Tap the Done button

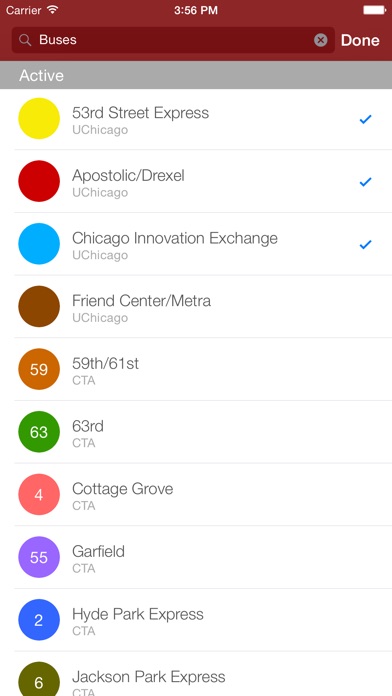360,40
